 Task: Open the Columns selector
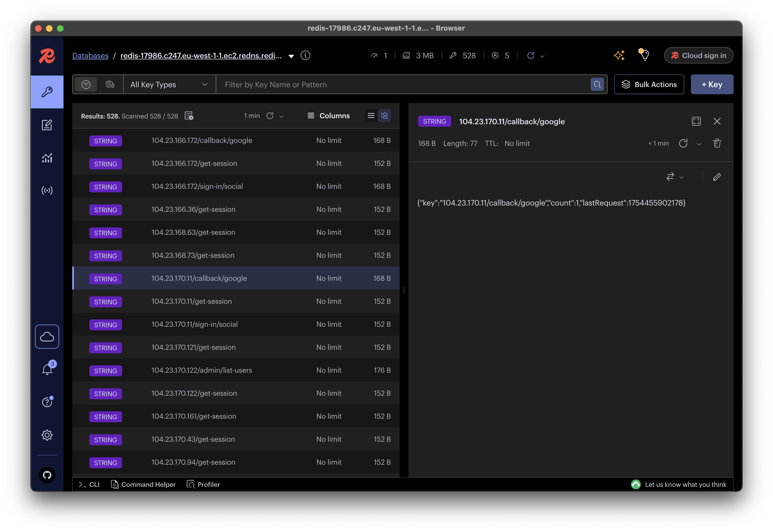[328, 116]
